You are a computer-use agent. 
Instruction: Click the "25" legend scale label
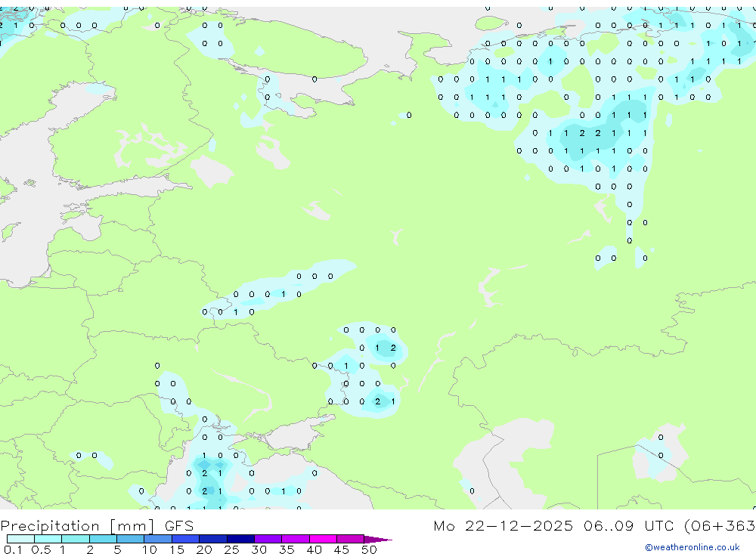point(231,549)
